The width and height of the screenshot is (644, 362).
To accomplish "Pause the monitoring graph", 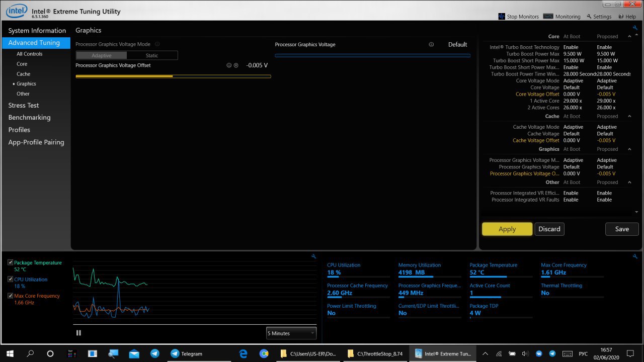I will [x=78, y=333].
